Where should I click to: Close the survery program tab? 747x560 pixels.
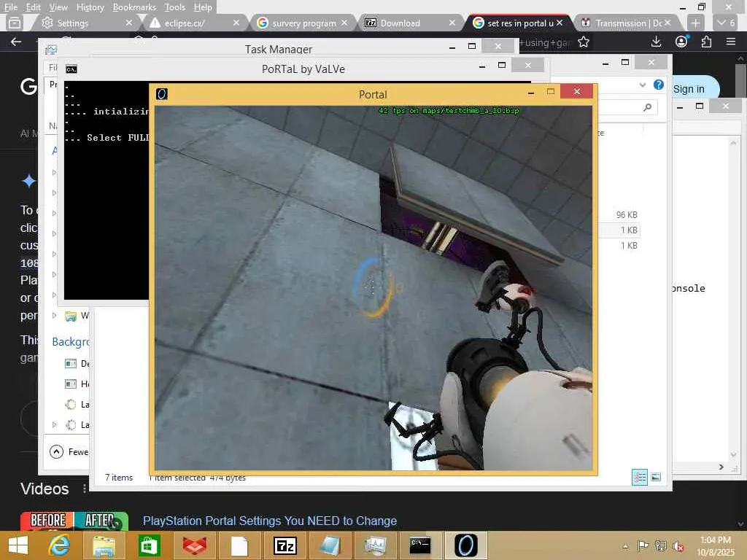[344, 23]
